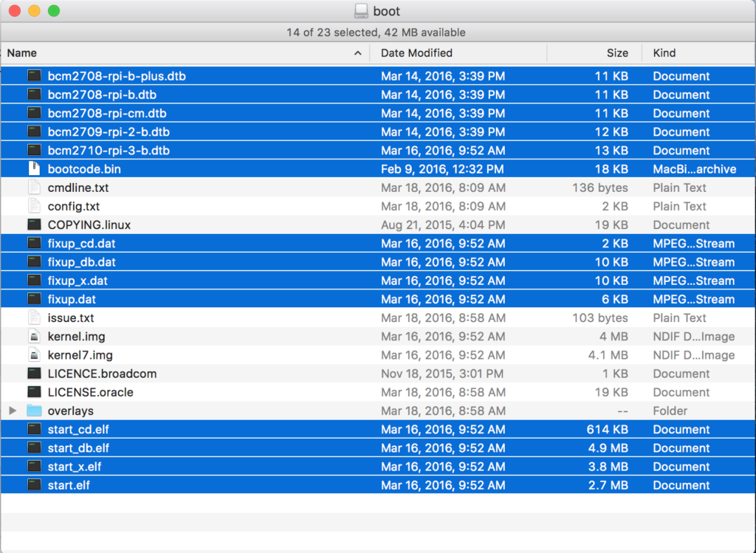Click the start.elf file name
756x553 pixels.
pyautogui.click(x=69, y=485)
